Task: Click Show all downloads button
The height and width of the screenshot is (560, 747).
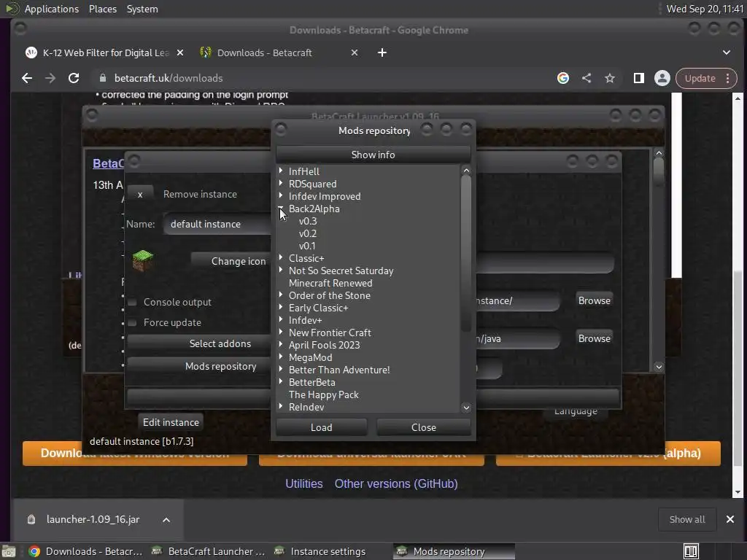Action: 687,519
